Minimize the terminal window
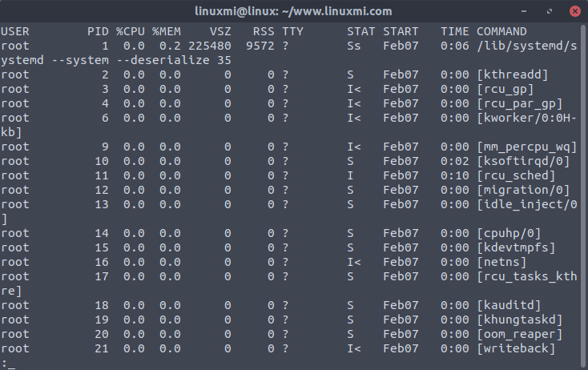Viewport: 588px width, 370px height. pos(524,11)
